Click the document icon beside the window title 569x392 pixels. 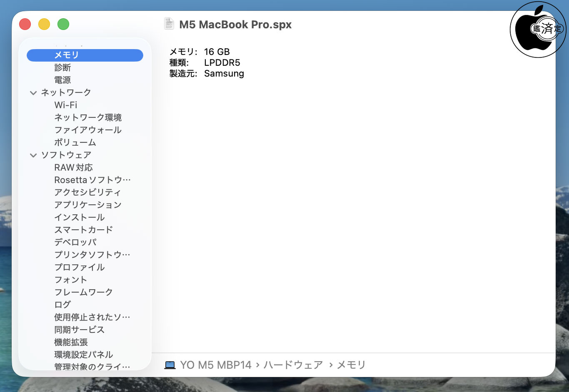(x=169, y=24)
